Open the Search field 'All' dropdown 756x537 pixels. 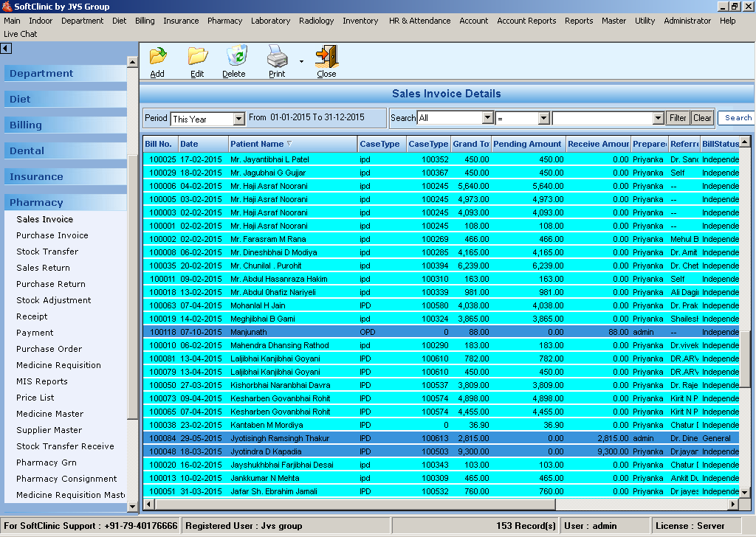[487, 118]
